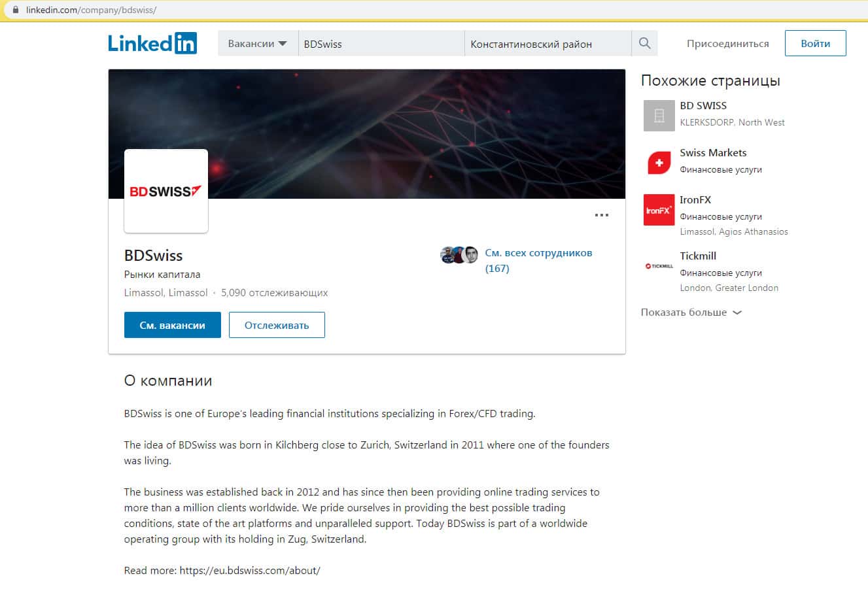Open the Tickmill page link
868x591 pixels.
(x=698, y=256)
